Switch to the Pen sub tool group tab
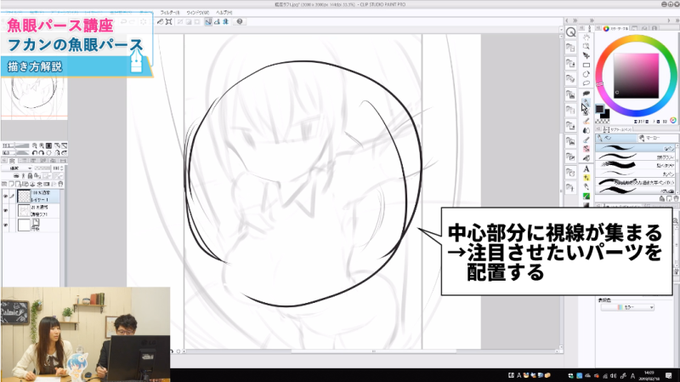Screen dimensions: 680x382 pos(616,138)
